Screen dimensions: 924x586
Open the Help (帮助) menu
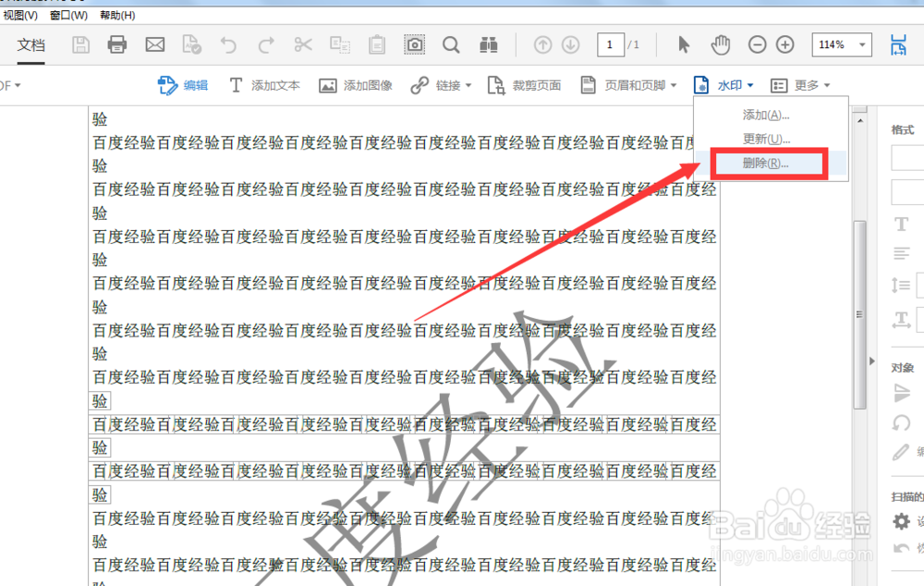pyautogui.click(x=117, y=16)
